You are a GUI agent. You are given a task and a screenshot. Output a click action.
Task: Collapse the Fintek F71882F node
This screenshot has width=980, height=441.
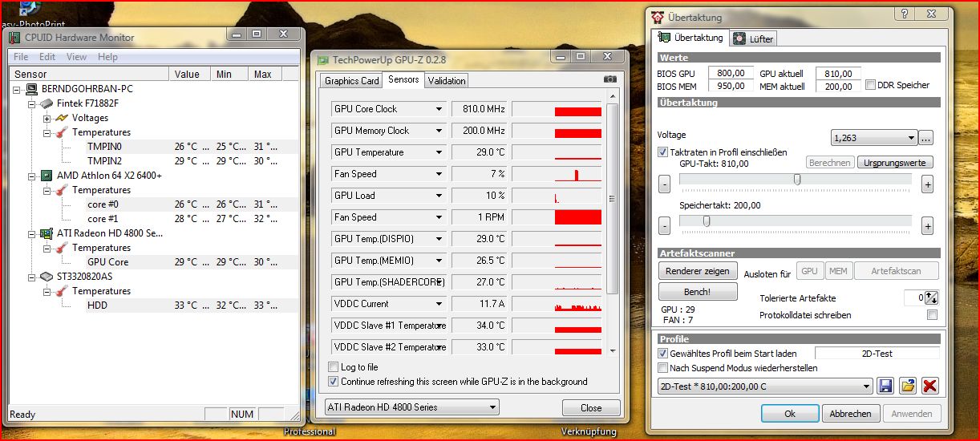[x=32, y=103]
